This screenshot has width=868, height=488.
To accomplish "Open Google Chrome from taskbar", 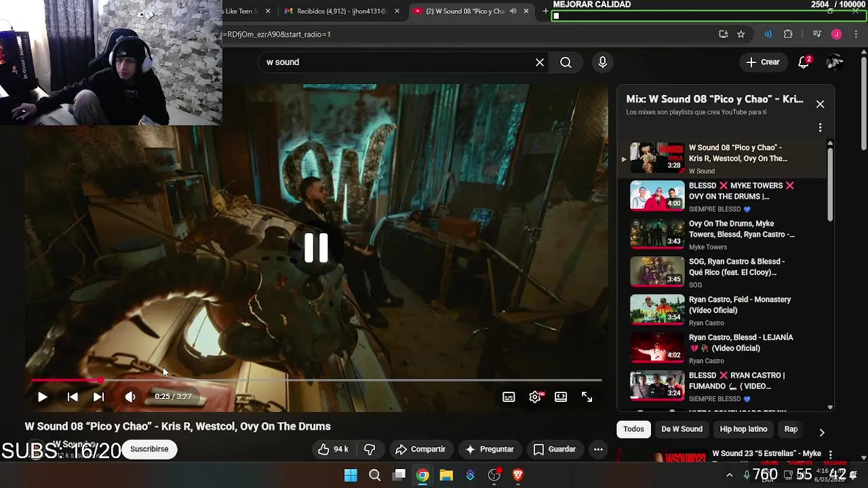I will point(422,475).
